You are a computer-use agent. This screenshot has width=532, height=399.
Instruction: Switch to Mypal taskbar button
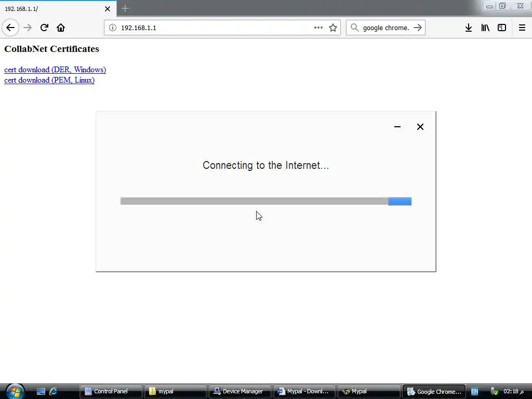click(368, 391)
